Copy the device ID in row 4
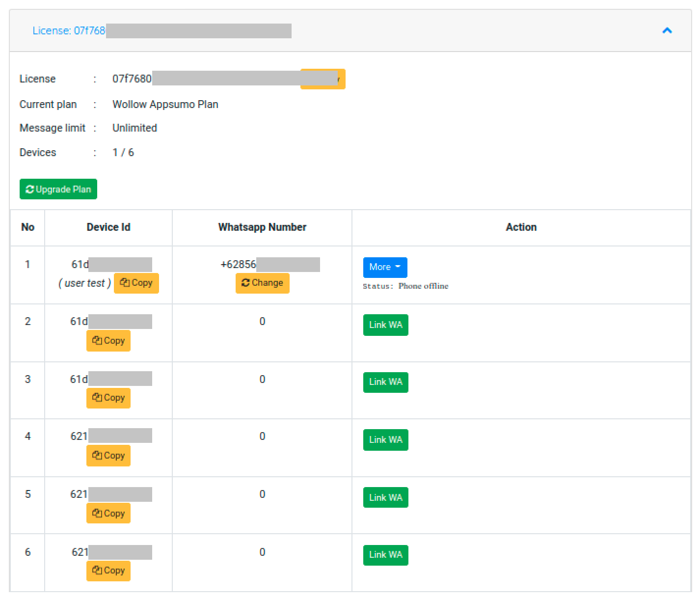This screenshot has width=700, height=600. [x=108, y=456]
